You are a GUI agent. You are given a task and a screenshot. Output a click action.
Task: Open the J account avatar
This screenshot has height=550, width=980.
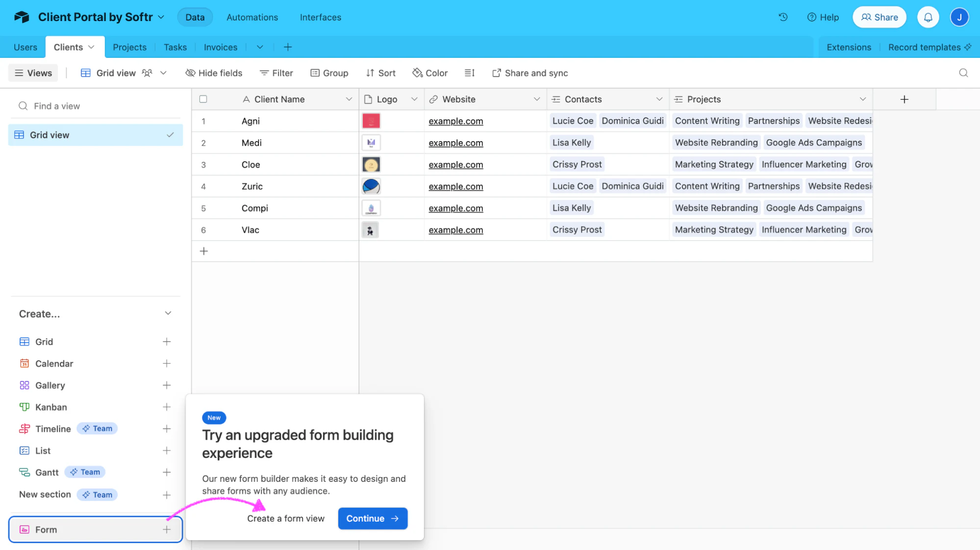(x=959, y=17)
